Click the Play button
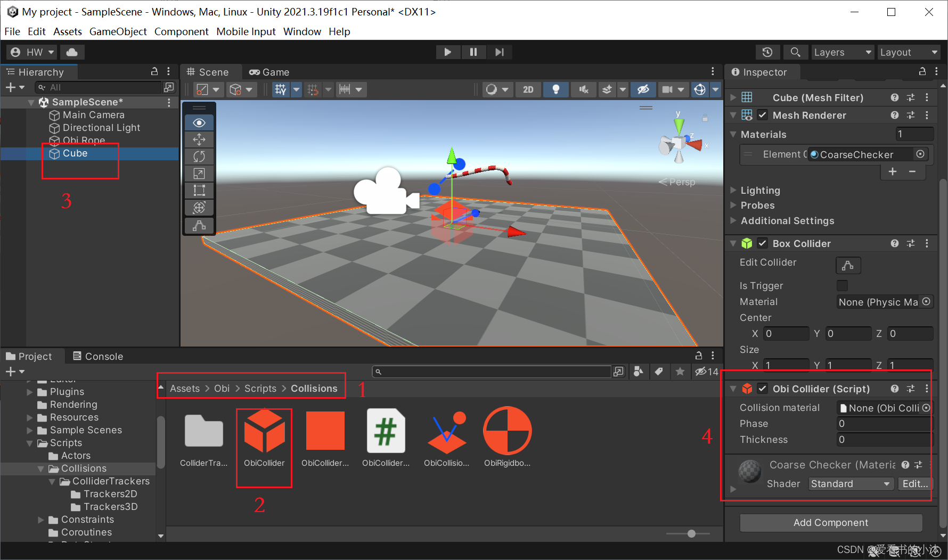The width and height of the screenshot is (948, 560). (x=448, y=52)
